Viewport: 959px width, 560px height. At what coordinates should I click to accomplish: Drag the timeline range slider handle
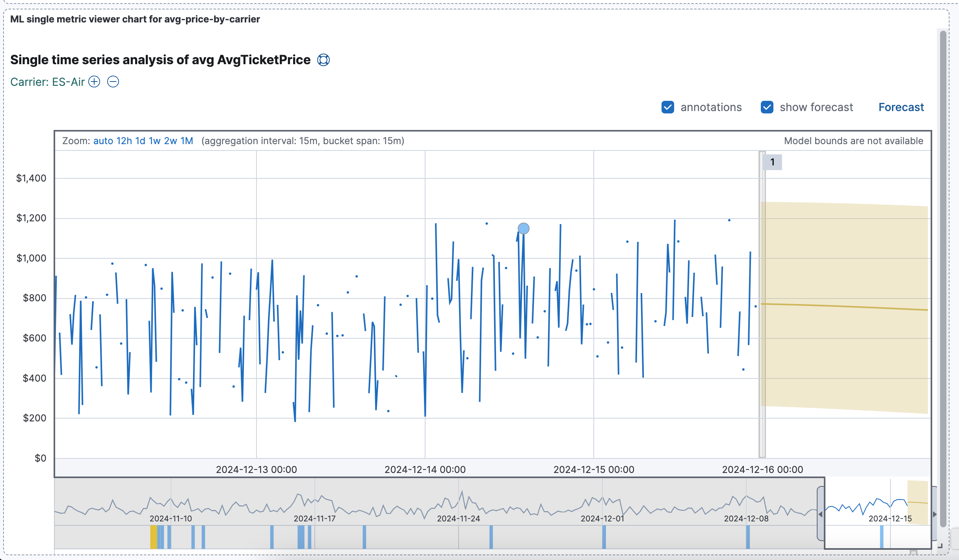point(821,507)
